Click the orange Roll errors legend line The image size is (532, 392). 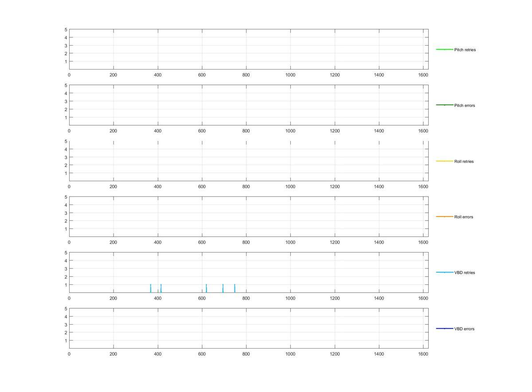point(445,217)
